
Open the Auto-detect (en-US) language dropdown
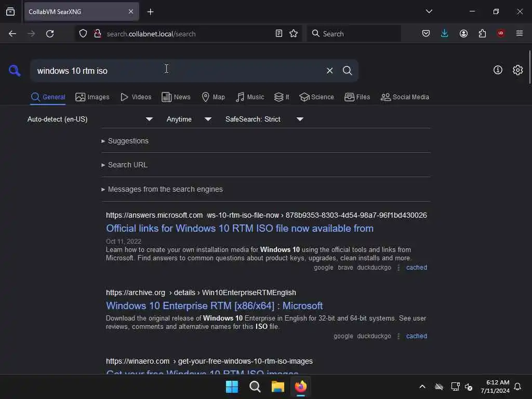[x=90, y=119]
